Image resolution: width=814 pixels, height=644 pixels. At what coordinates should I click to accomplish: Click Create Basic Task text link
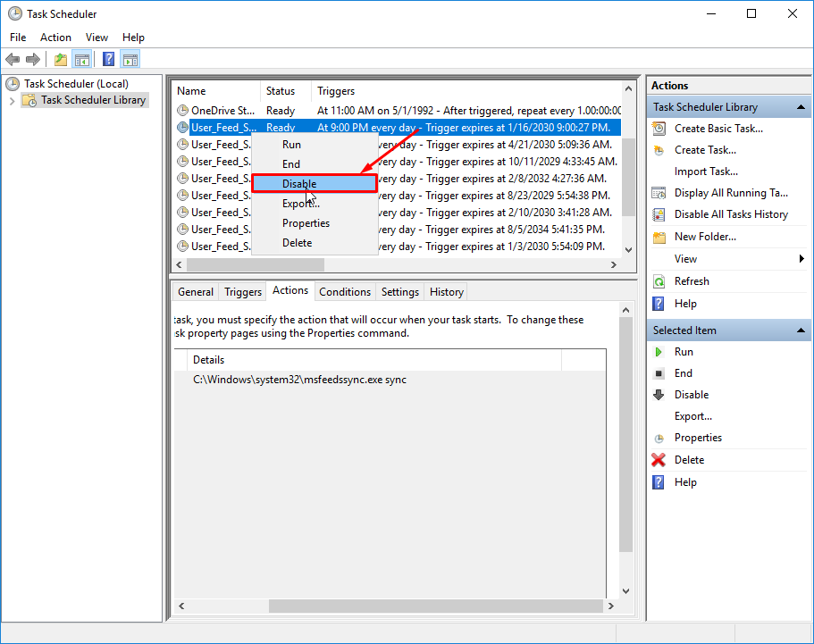click(x=718, y=129)
